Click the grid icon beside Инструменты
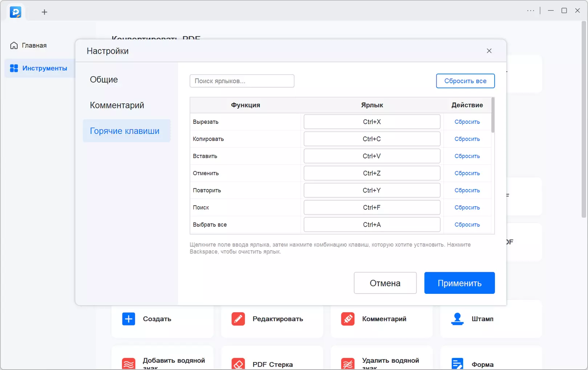 click(x=14, y=68)
